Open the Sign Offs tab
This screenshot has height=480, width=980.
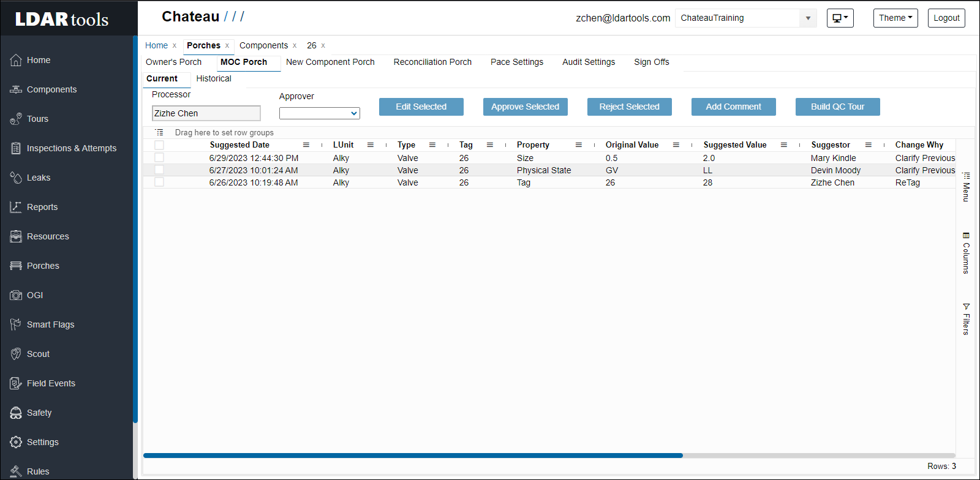(652, 62)
